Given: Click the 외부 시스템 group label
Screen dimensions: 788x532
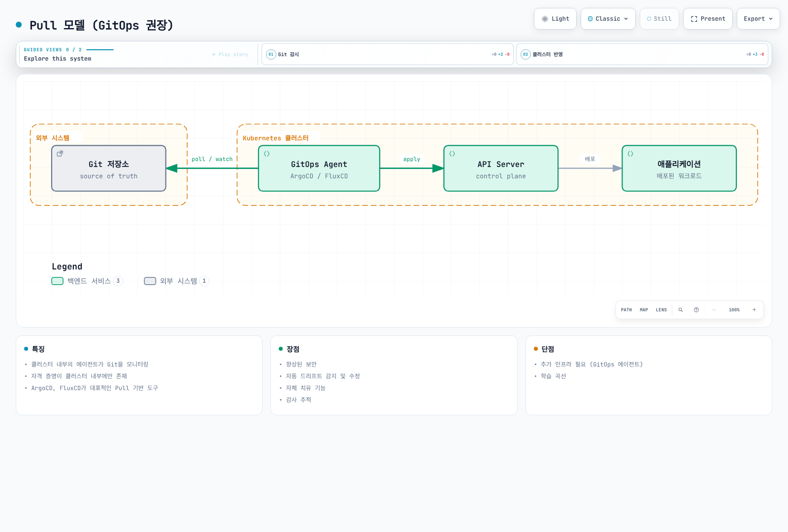Looking at the screenshot, I should pyautogui.click(x=53, y=138).
